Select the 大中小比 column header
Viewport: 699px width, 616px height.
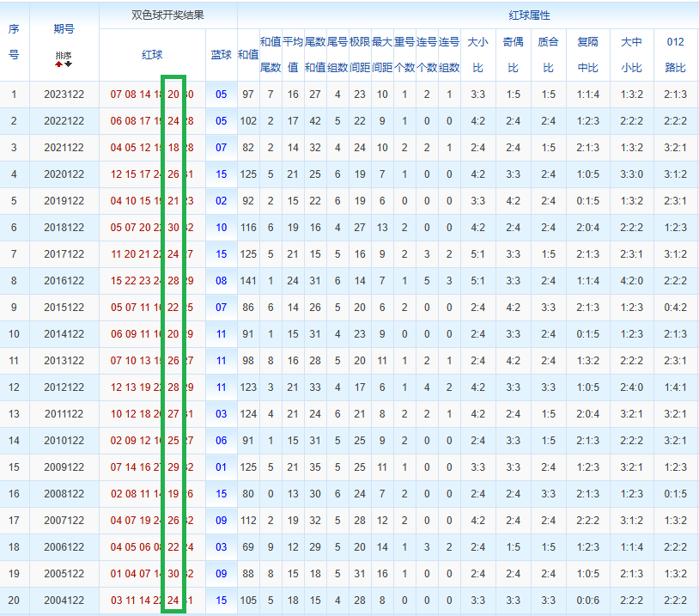[632, 55]
